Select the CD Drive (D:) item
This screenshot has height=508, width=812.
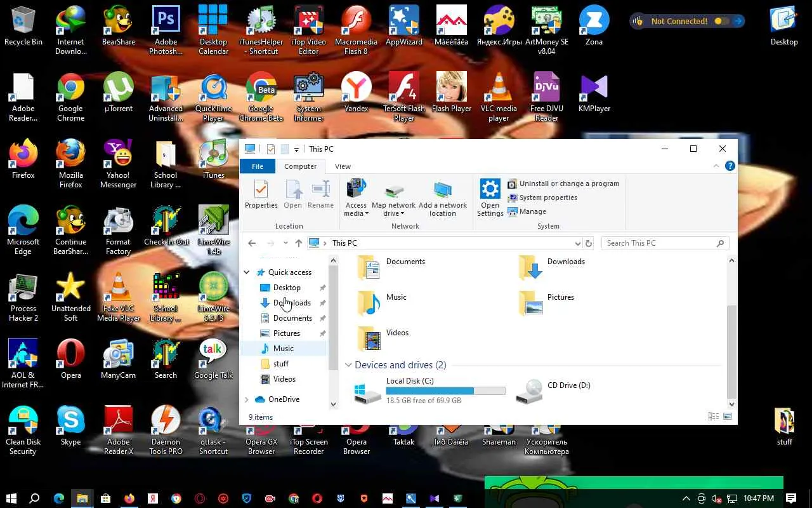555,391
